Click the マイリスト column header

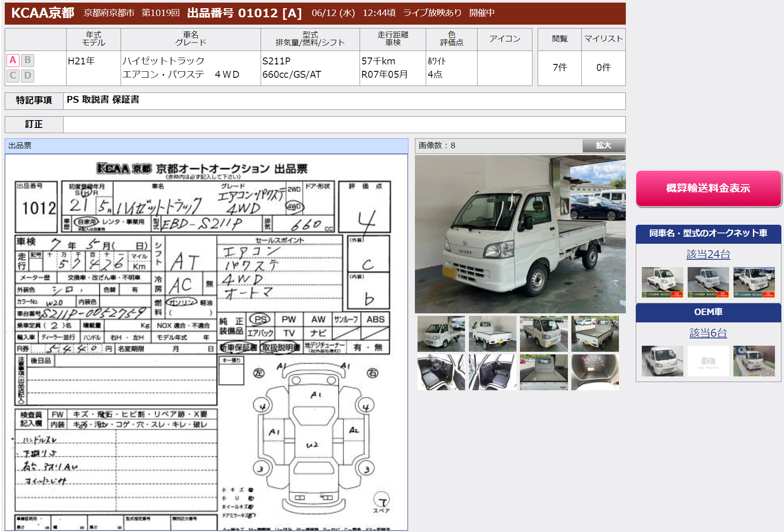(603, 39)
